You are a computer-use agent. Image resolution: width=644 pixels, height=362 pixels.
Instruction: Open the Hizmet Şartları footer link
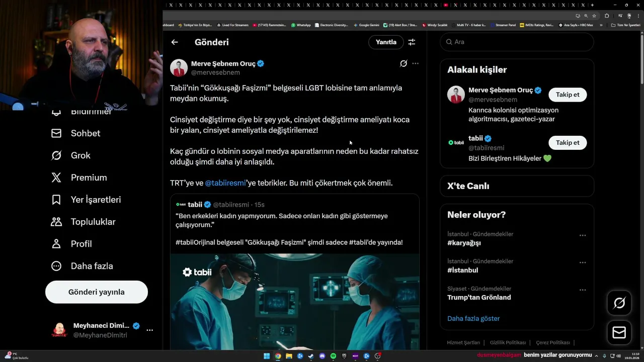463,342
